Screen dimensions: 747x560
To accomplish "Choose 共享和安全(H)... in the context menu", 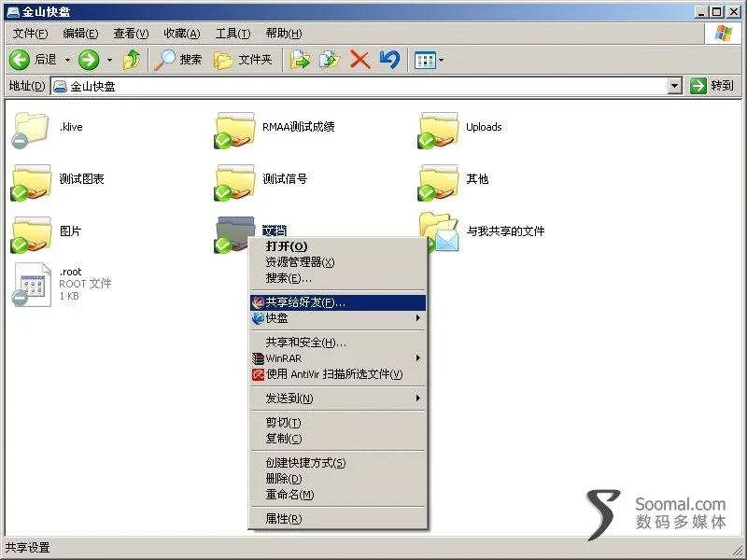I will pyautogui.click(x=338, y=343).
